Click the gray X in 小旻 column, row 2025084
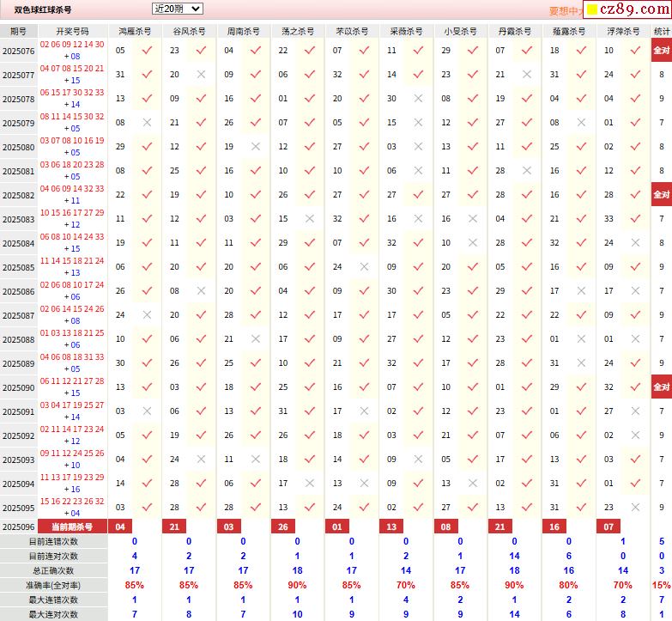Viewport: 672px width, 621px height. tap(473, 243)
